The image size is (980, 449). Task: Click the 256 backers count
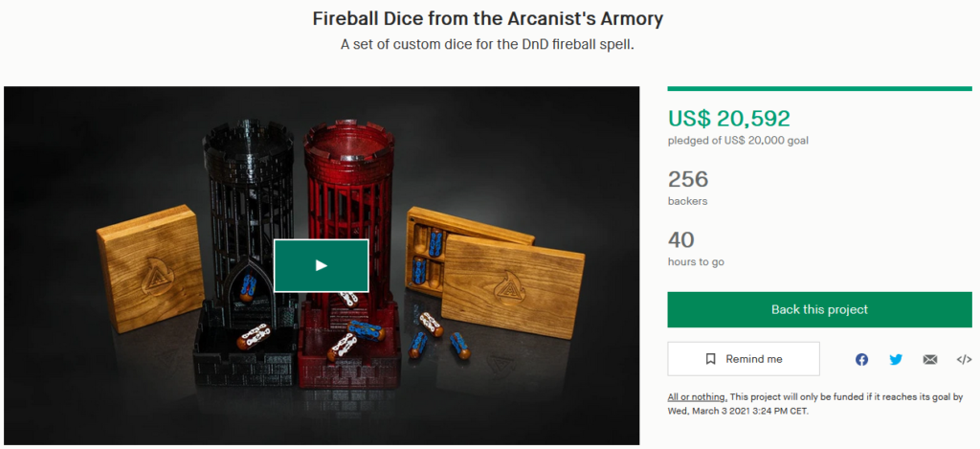pyautogui.click(x=688, y=179)
